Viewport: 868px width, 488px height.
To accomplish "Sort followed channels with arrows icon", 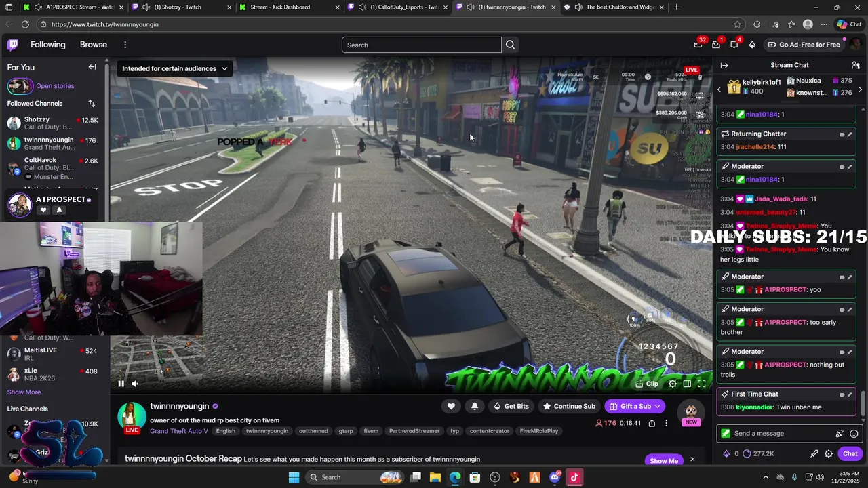I will point(92,103).
